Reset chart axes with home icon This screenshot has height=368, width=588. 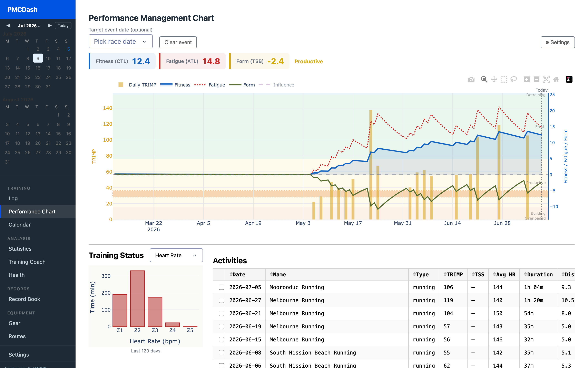tap(556, 79)
